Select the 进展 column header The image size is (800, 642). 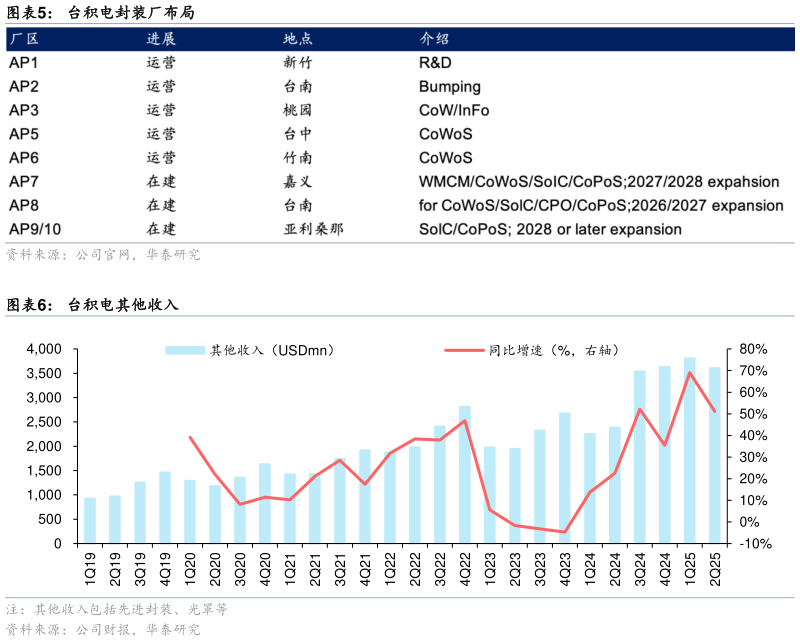tap(161, 39)
